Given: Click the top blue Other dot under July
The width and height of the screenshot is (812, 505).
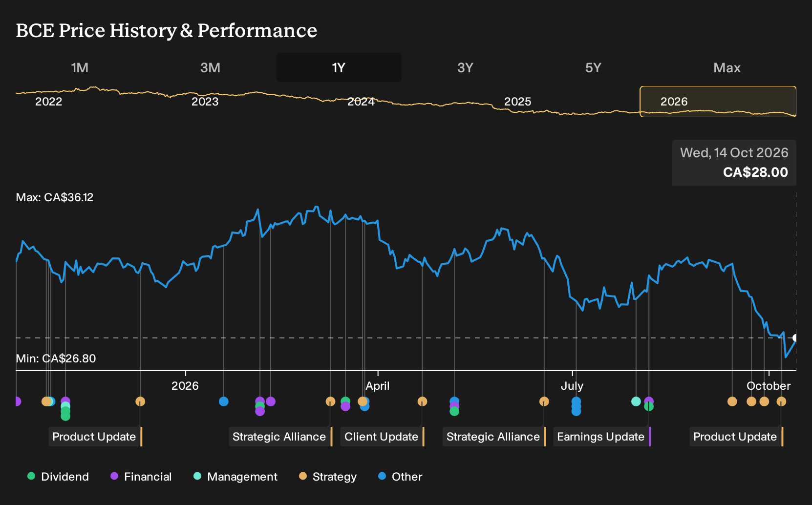Looking at the screenshot, I should (576, 401).
